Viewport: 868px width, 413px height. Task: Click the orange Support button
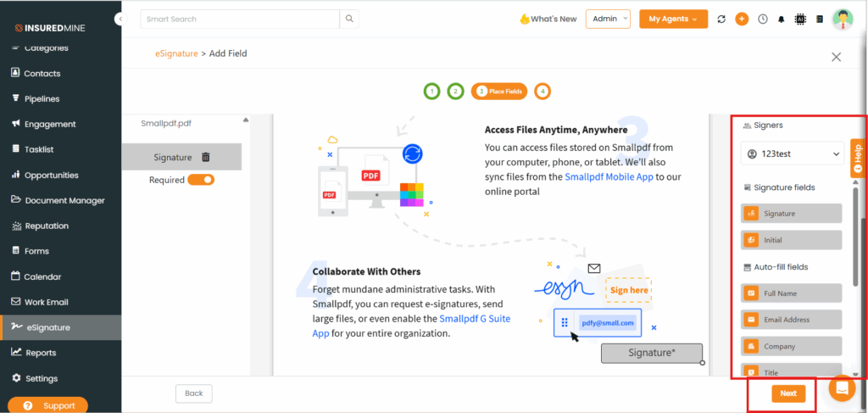[47, 405]
